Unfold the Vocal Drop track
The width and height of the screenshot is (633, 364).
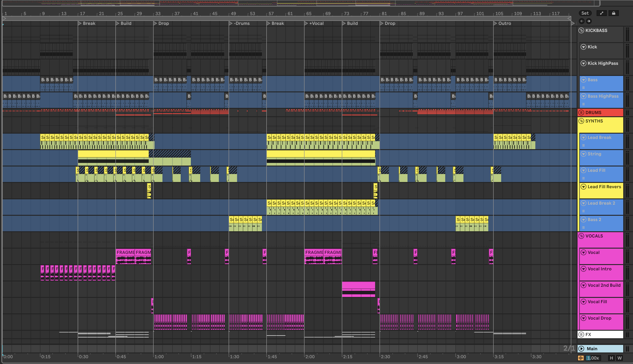tap(584, 318)
